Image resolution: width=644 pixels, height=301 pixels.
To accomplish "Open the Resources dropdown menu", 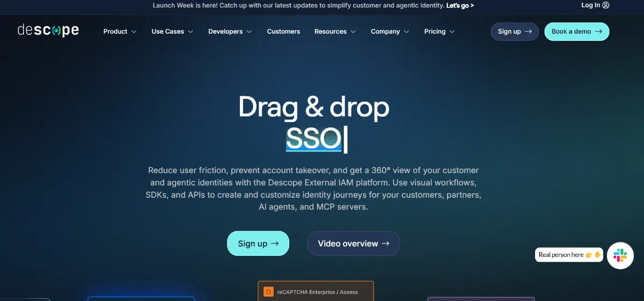I will pos(335,32).
